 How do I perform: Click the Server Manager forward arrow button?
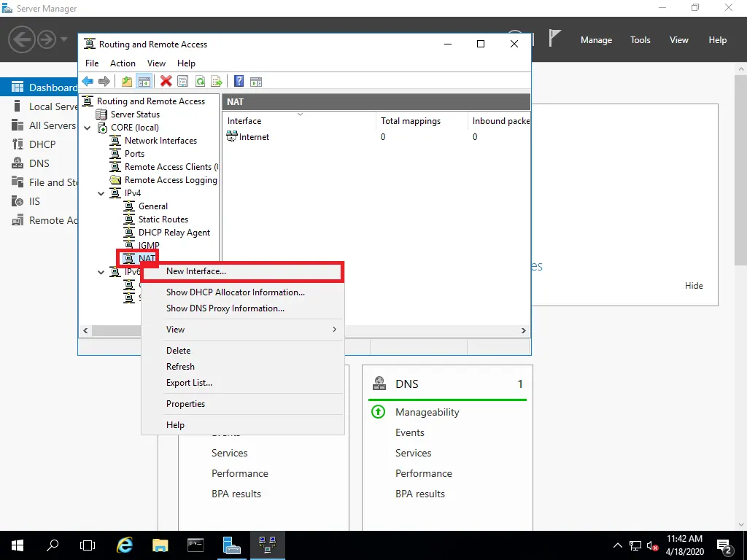[47, 39]
